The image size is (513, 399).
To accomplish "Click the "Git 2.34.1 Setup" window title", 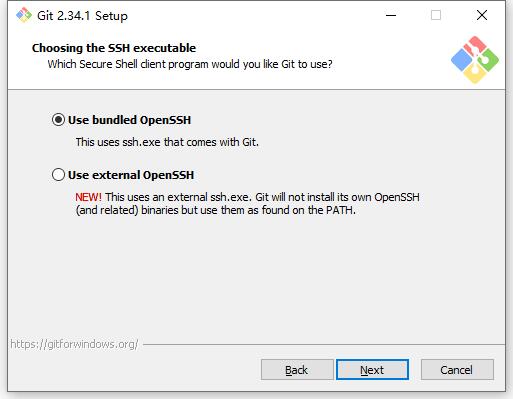I will pyautogui.click(x=82, y=16).
